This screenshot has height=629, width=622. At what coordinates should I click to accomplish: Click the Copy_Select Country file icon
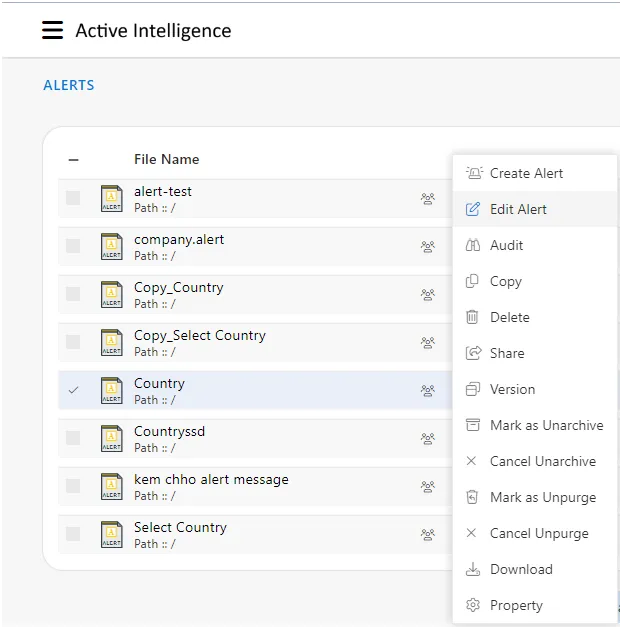tap(111, 343)
